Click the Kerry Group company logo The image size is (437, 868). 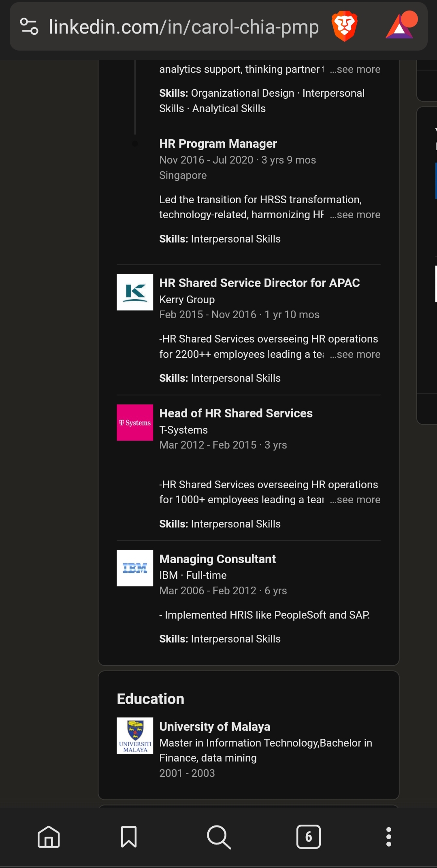(x=135, y=292)
